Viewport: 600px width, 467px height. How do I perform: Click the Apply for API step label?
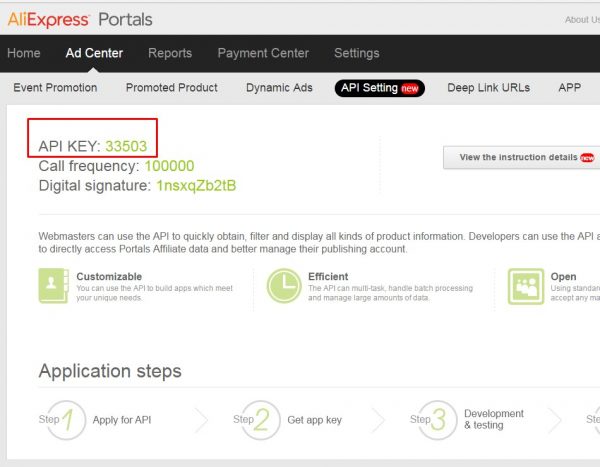122,420
